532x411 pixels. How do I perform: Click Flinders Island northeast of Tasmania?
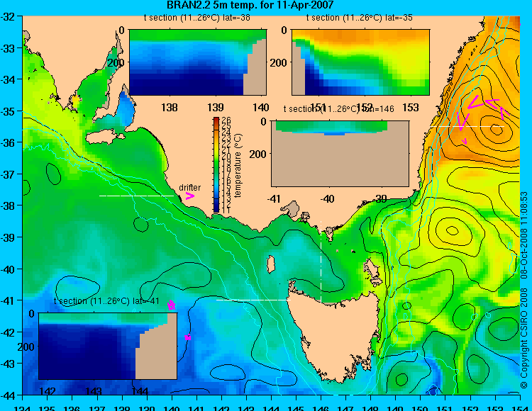click(x=372, y=270)
